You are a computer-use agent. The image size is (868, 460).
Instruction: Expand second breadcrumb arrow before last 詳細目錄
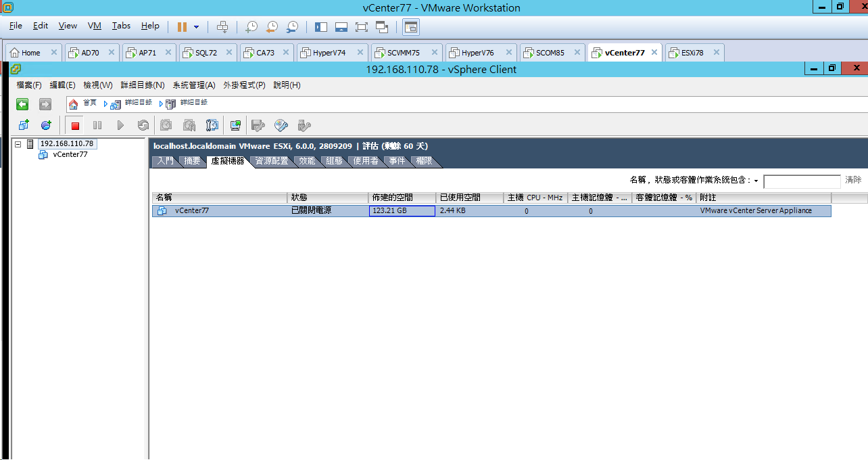161,103
